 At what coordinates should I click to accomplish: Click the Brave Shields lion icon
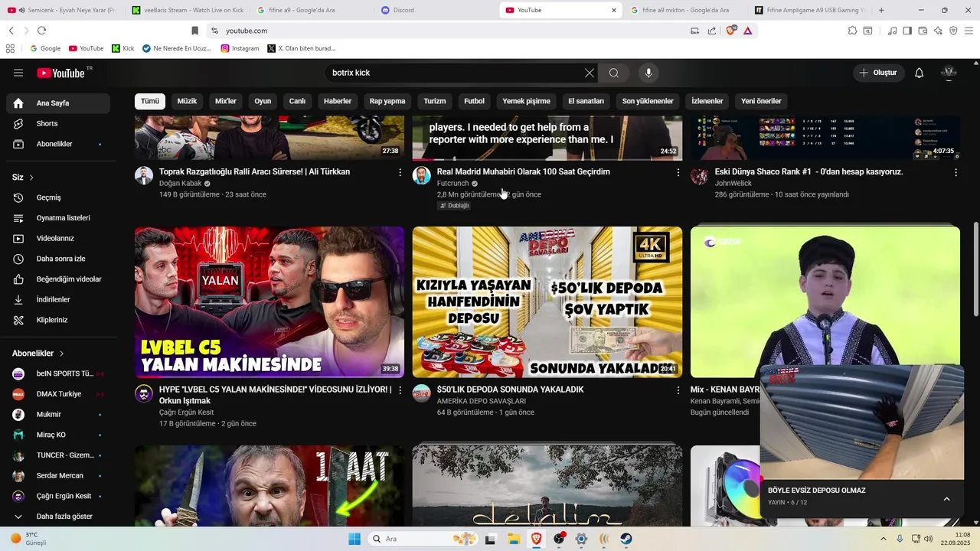(x=731, y=31)
